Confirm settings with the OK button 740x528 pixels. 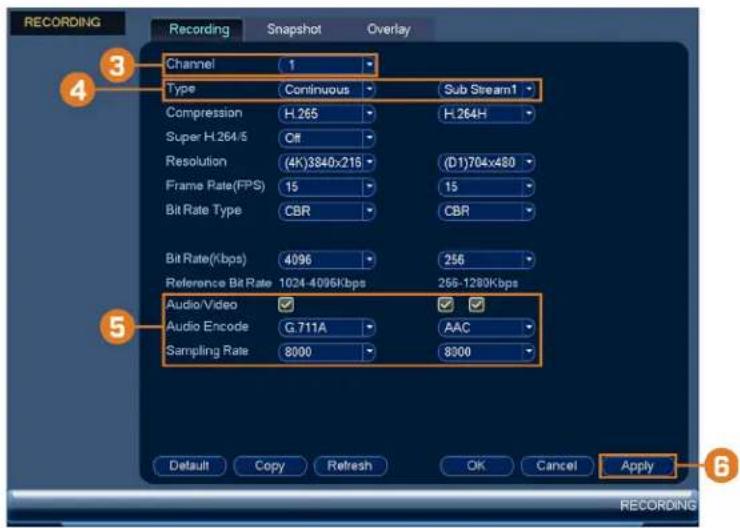476,466
